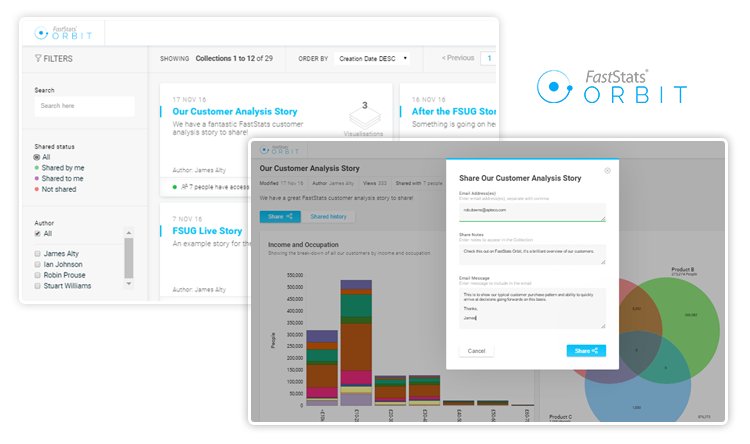Click the Income and Occupation chart title

point(303,244)
